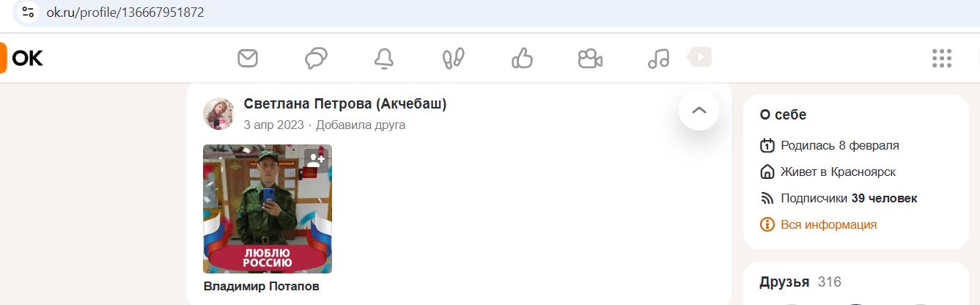
Task: Click Светлана Петрова's small avatar thumbnail
Action: pyautogui.click(x=218, y=113)
